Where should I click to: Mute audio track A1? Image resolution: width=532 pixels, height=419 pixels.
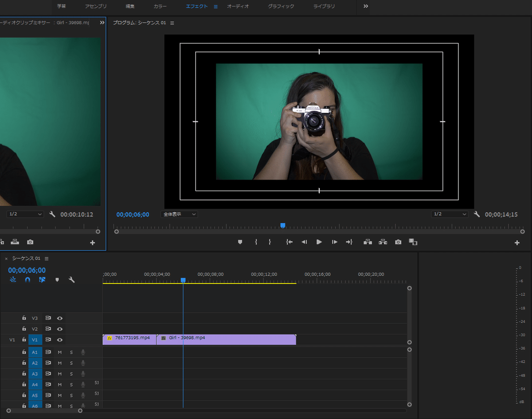60,352
